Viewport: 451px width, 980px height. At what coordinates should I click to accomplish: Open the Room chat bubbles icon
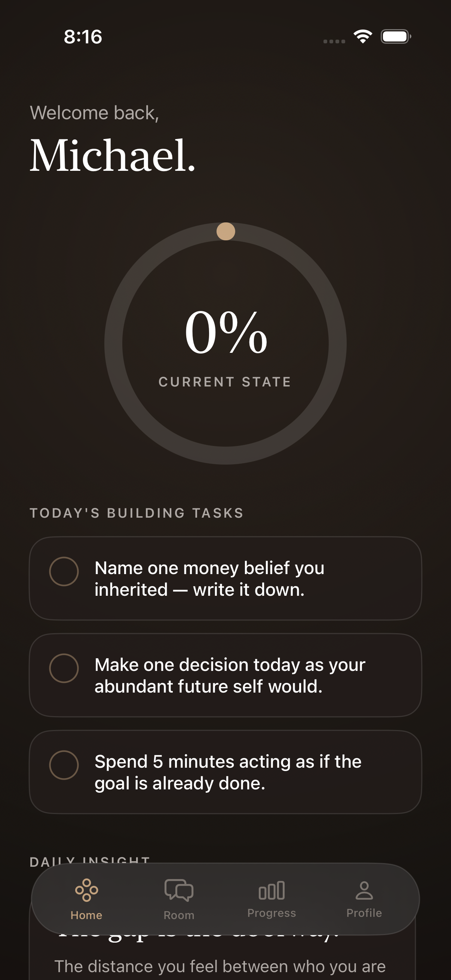coord(179,890)
